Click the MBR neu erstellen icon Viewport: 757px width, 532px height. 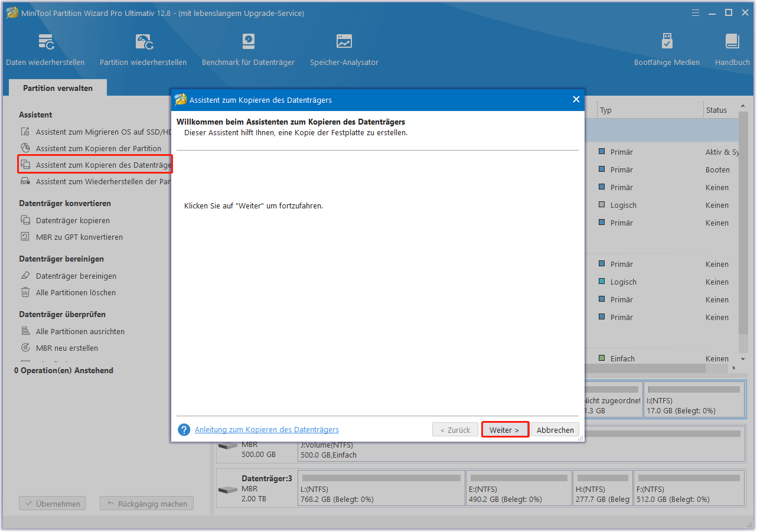[25, 348]
